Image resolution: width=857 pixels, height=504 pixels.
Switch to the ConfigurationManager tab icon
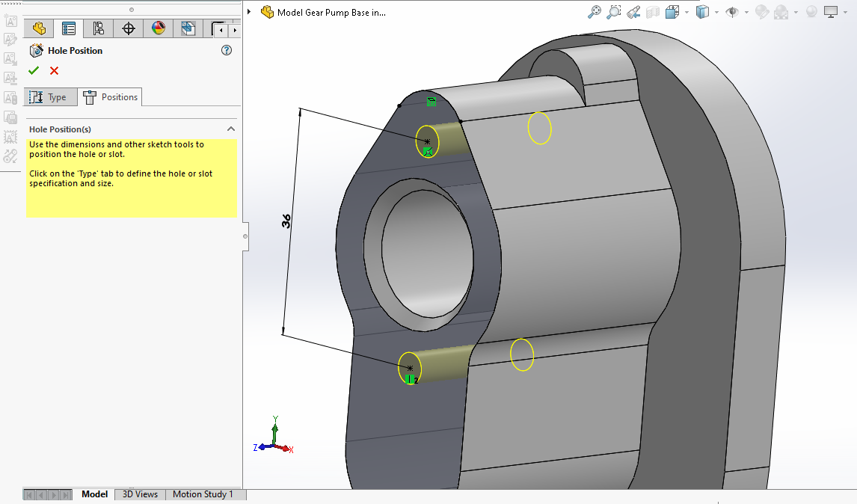pos(99,29)
